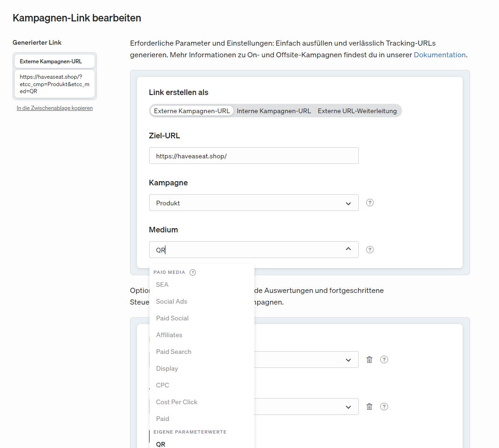Expand the upper optional parameter dropdown chevron
The width and height of the screenshot is (499, 448).
tap(348, 360)
